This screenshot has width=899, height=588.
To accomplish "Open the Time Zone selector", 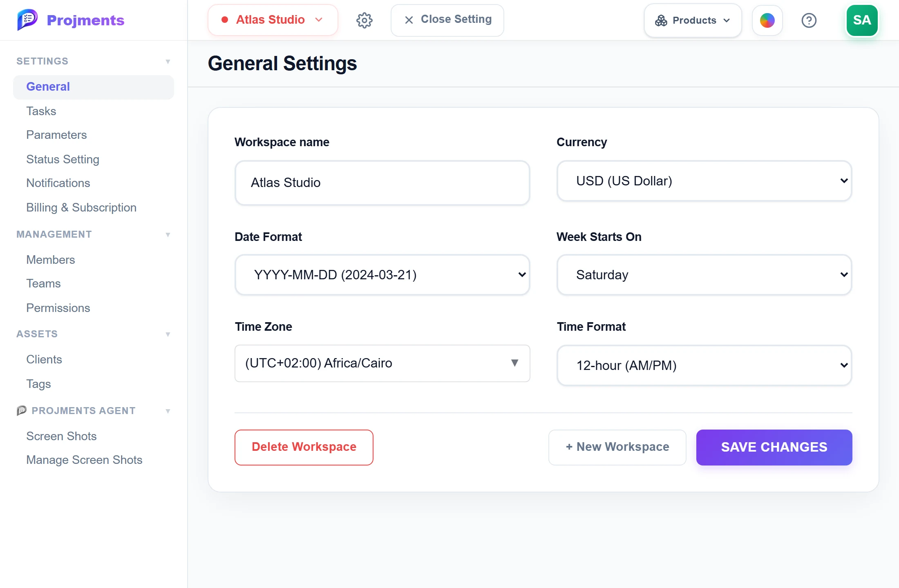I will 382,363.
